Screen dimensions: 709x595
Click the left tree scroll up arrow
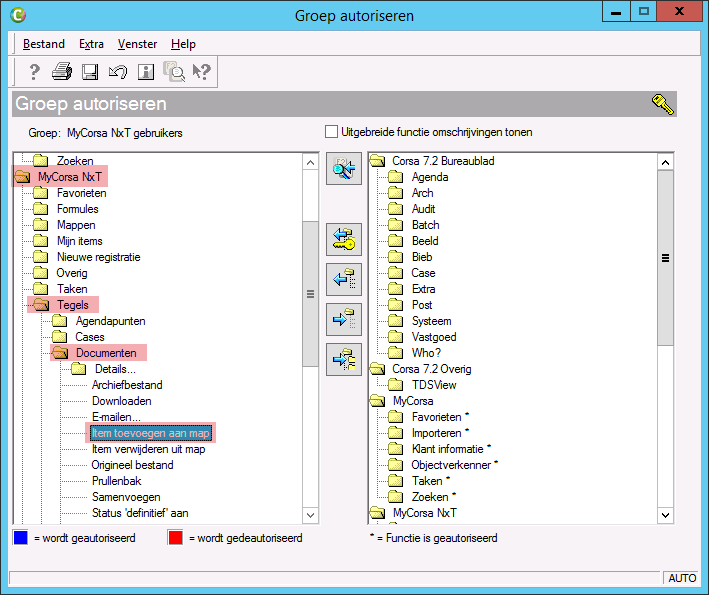point(310,162)
